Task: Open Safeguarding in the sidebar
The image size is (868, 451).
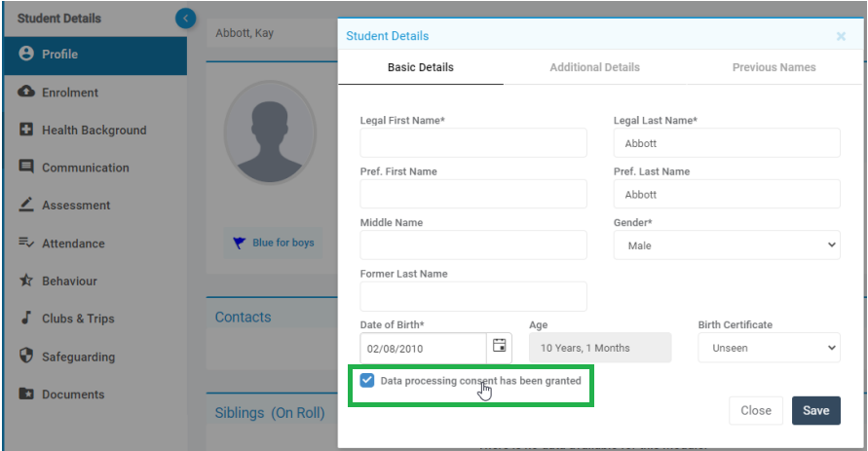Action: 95,357
